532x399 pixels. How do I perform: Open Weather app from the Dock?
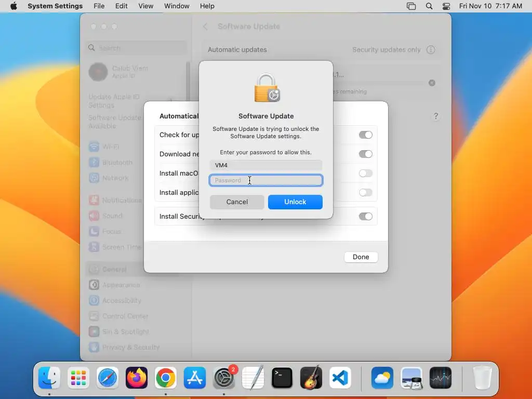(x=382, y=378)
